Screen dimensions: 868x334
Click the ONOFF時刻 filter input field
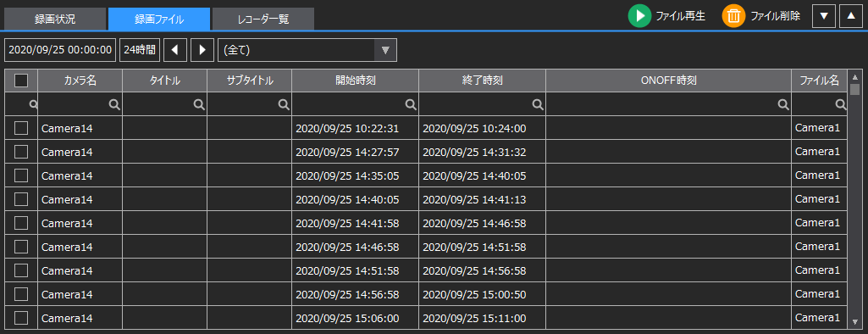[x=669, y=104]
